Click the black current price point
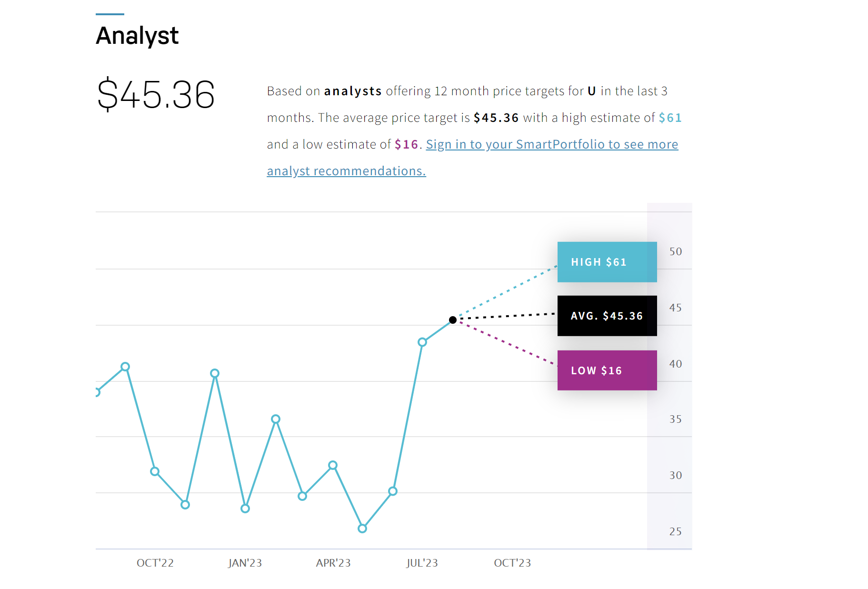The height and width of the screenshot is (589, 868). tap(453, 320)
